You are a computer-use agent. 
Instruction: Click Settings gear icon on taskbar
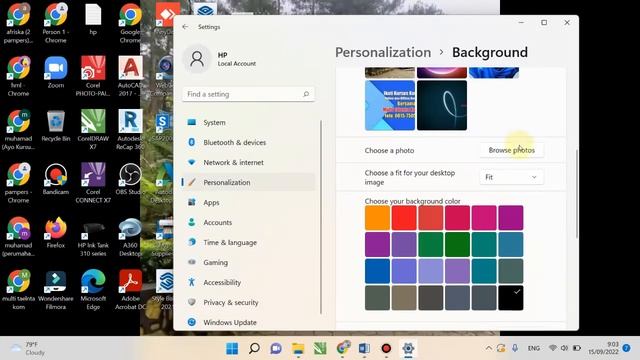click(x=408, y=349)
